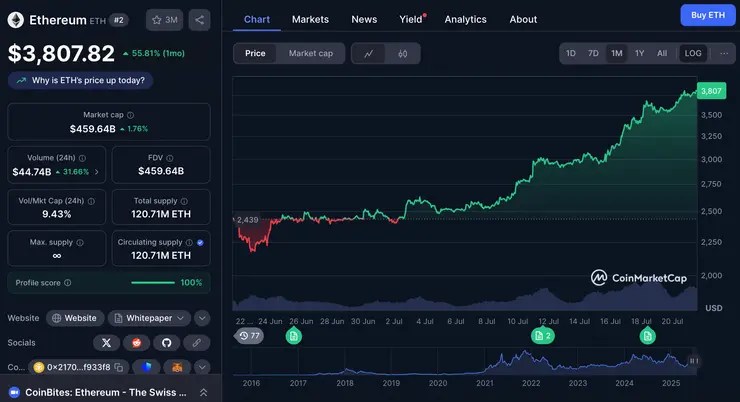
Task: Switch chart to Market cap mode
Action: point(310,53)
